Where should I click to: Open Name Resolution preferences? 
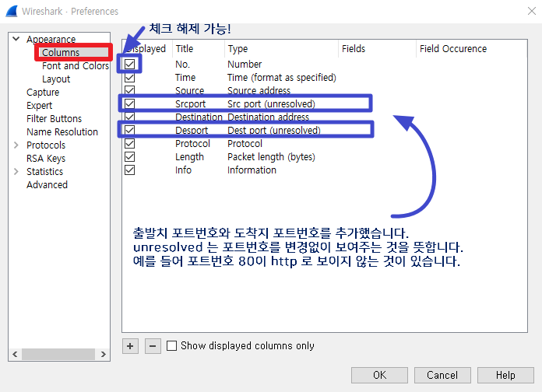pos(62,132)
